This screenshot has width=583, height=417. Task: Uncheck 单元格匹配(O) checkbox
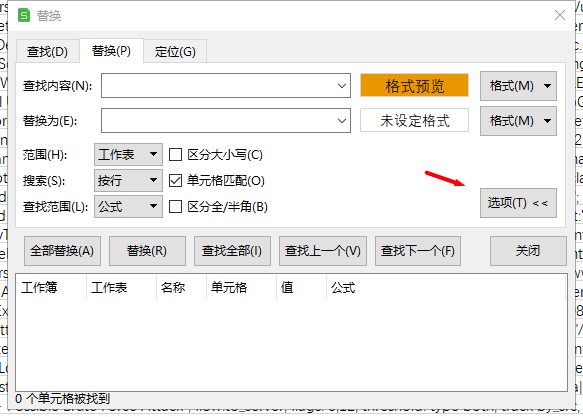(x=175, y=180)
